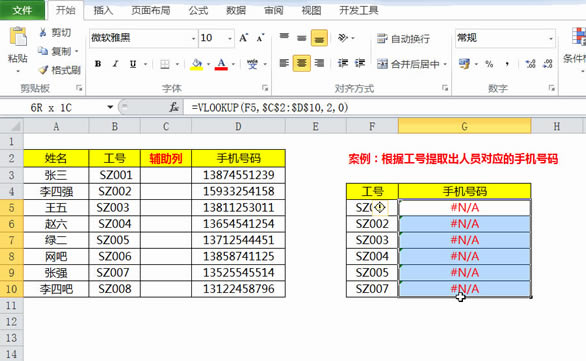Switch to the Developer tab
586x361 pixels.
pyautogui.click(x=358, y=10)
